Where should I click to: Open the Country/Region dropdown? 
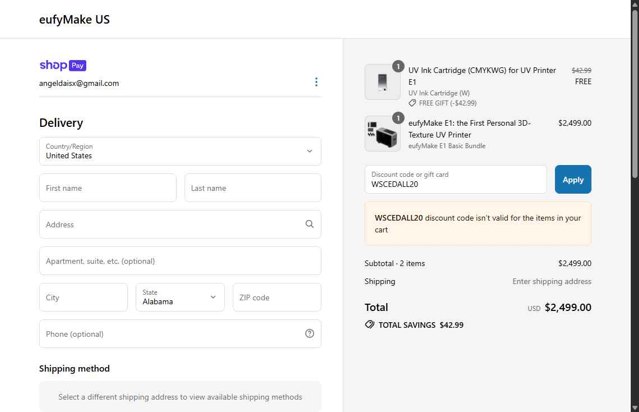pyautogui.click(x=180, y=151)
